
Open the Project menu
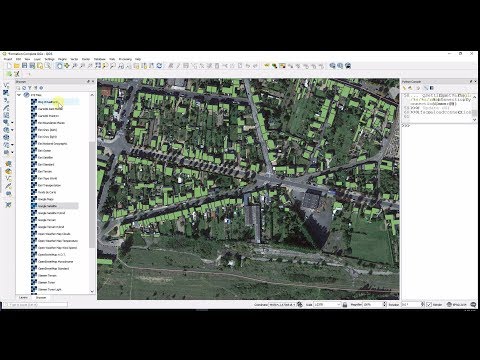[x=8, y=59]
